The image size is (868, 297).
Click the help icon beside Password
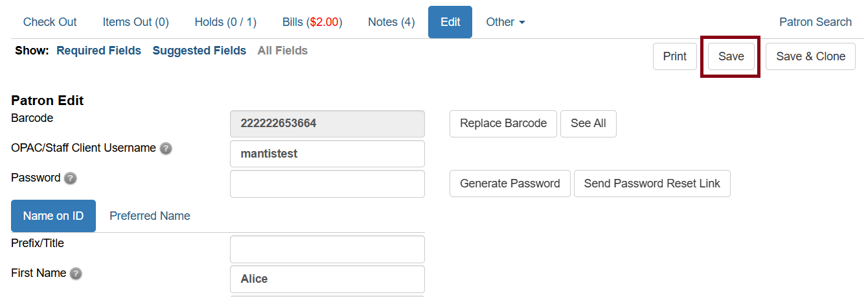[71, 178]
